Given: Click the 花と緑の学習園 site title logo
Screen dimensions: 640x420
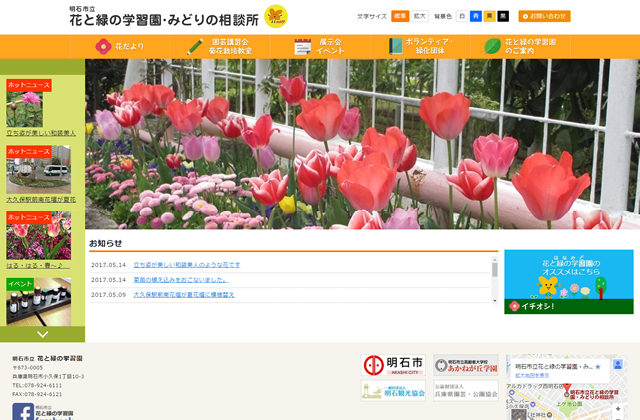Looking at the screenshot, I should [x=164, y=17].
